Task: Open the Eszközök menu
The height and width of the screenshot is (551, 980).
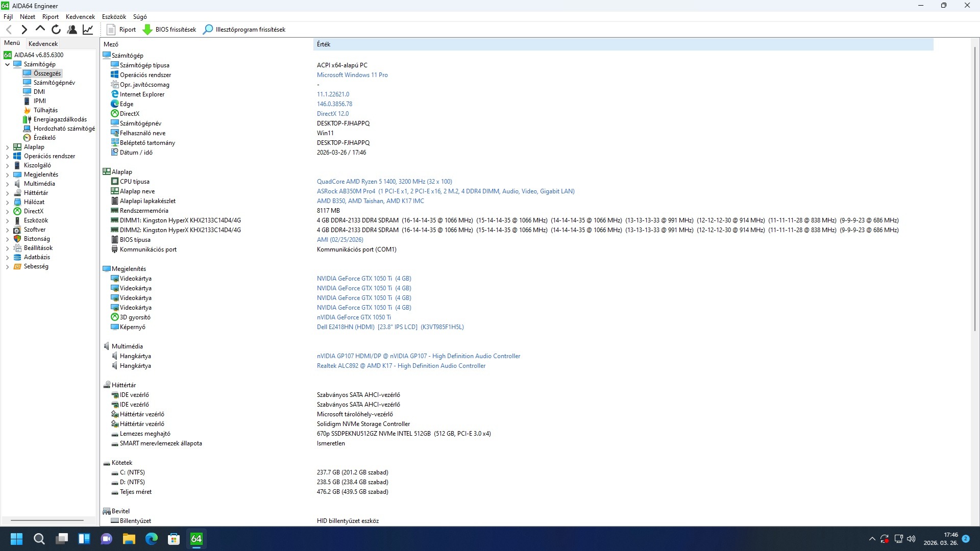Action: click(113, 17)
